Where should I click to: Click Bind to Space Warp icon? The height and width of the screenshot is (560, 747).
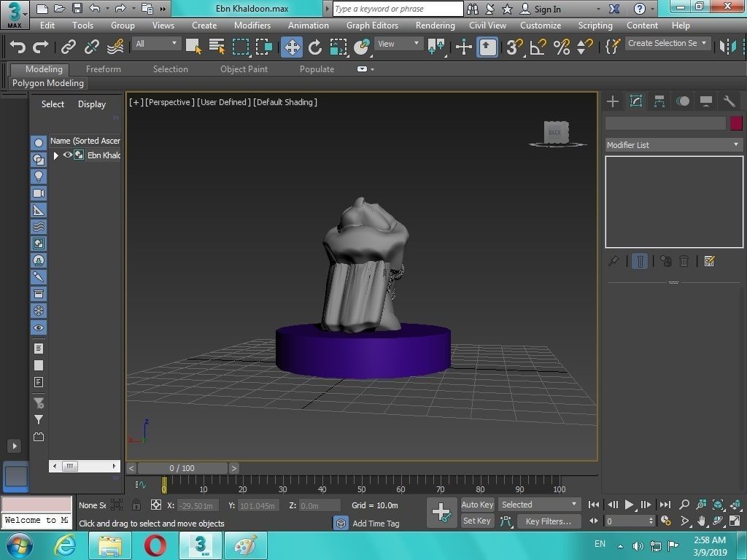[115, 47]
